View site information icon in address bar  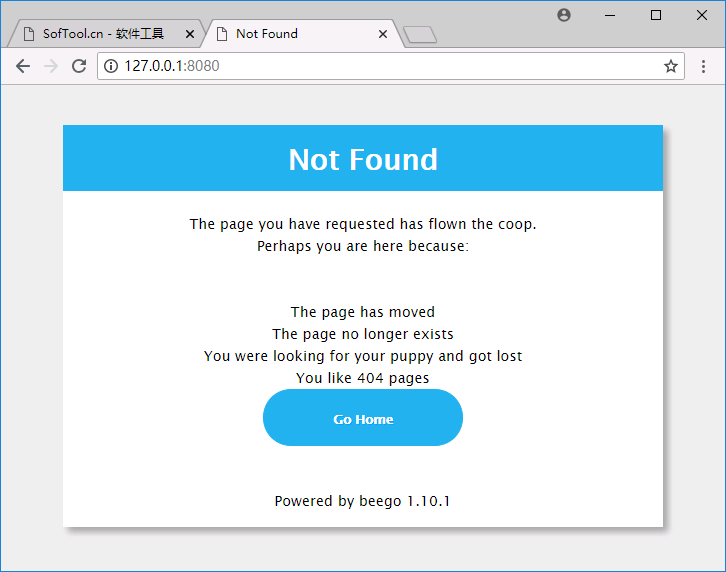coord(111,66)
